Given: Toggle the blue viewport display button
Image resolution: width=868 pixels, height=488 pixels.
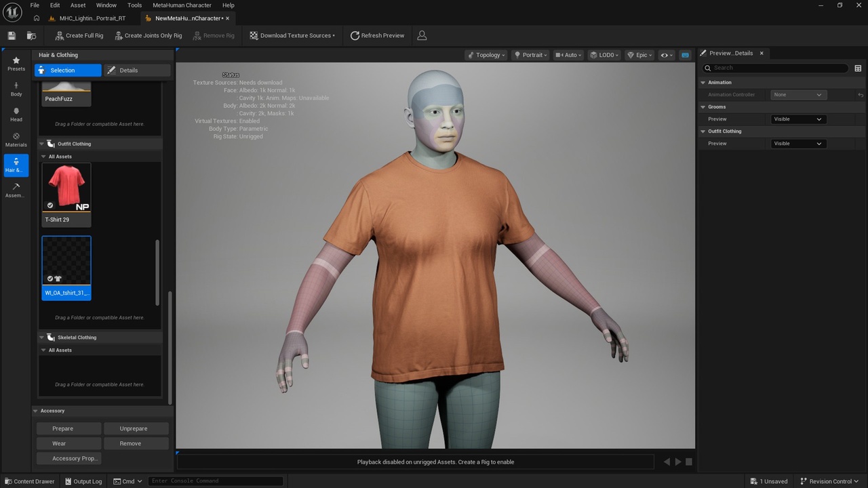Looking at the screenshot, I should coord(685,55).
